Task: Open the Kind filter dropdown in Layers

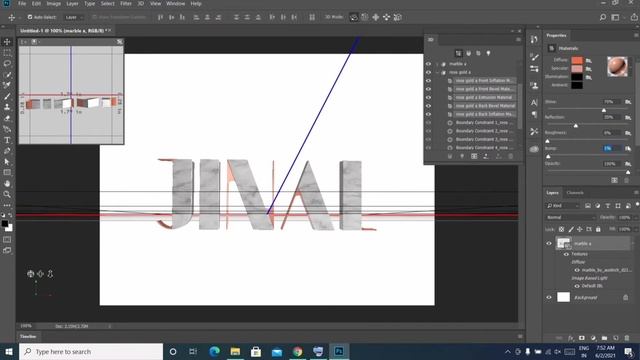Action: point(562,206)
